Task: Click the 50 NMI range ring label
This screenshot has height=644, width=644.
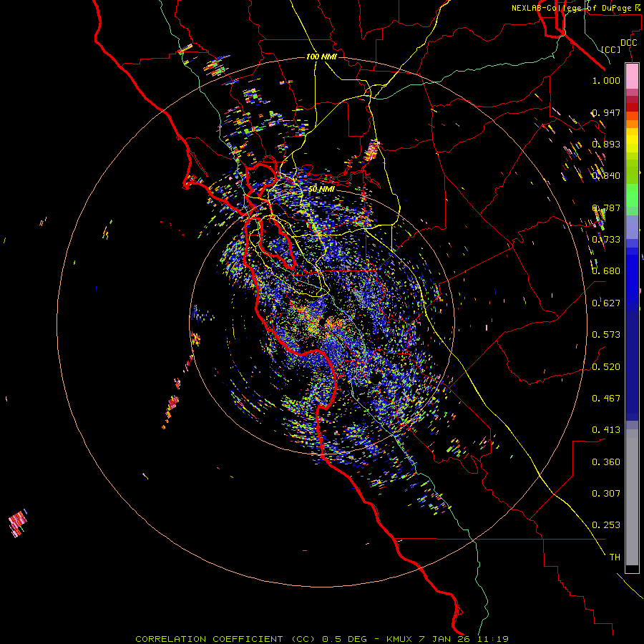Action: [321, 189]
